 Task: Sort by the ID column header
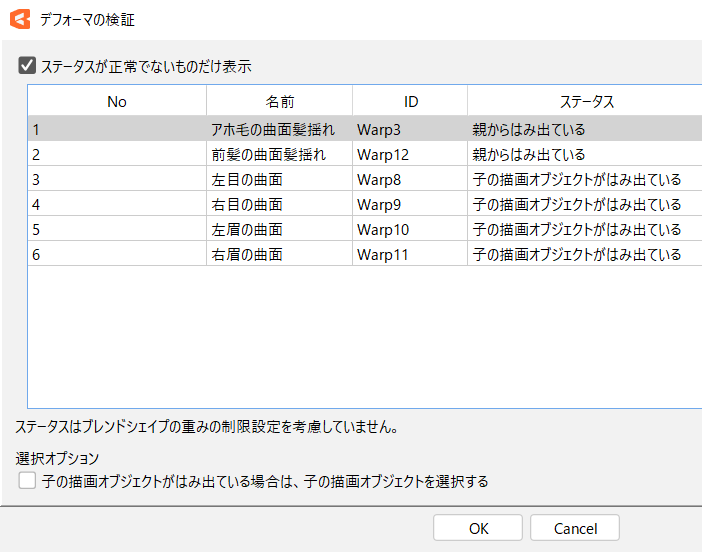coord(410,101)
